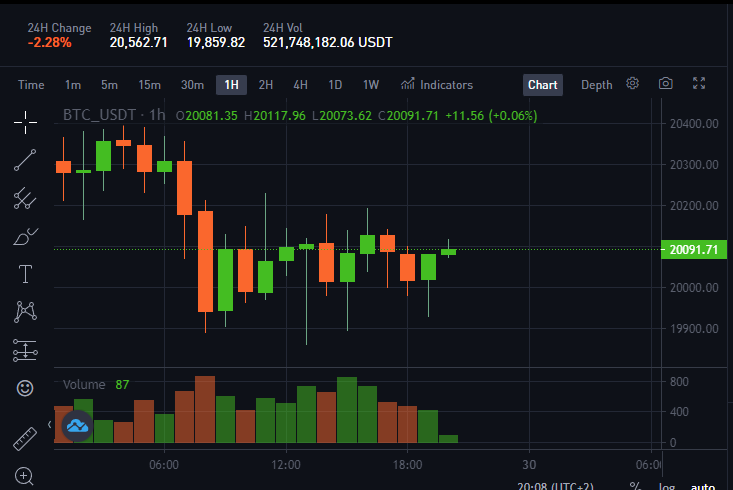Select the text annotation tool
Image resolution: width=733 pixels, height=490 pixels.
25,274
